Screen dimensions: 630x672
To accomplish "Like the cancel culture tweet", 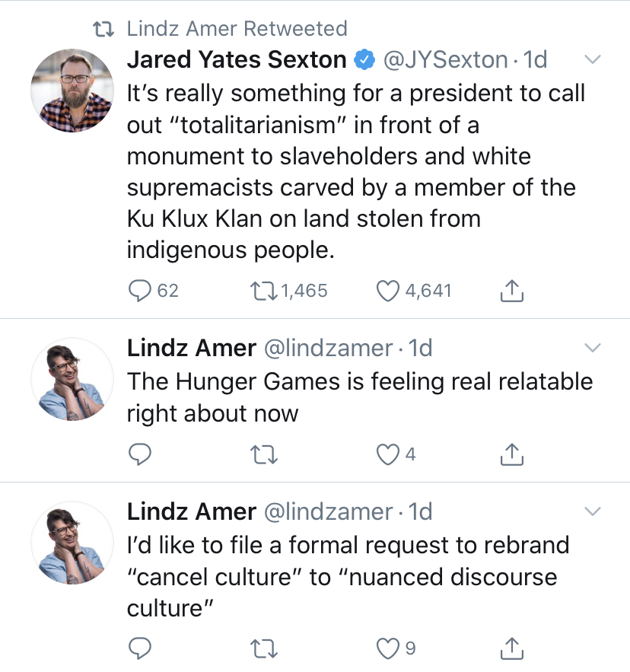I will [x=388, y=648].
